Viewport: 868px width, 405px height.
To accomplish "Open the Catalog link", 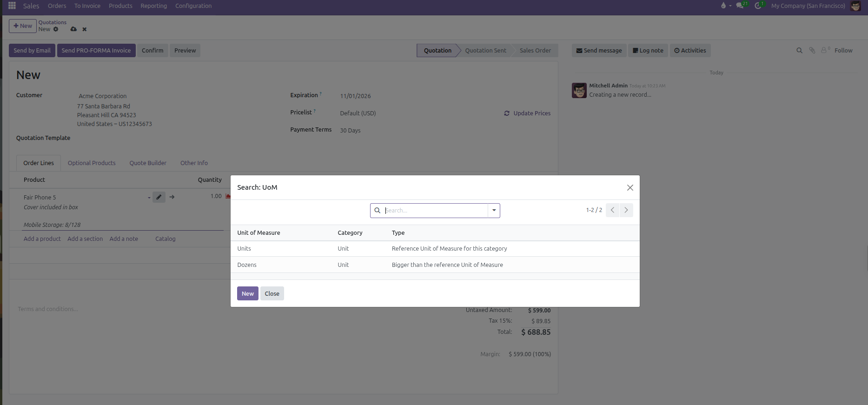I will [166, 239].
